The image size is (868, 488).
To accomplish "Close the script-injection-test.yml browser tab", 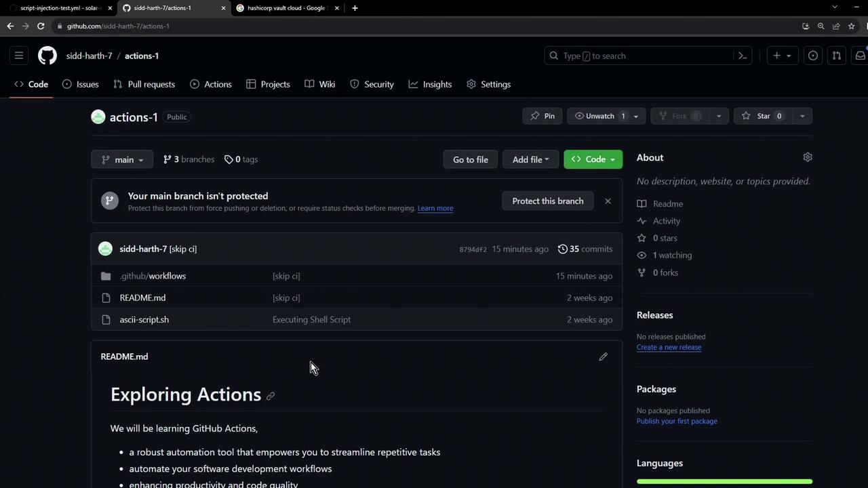I will pyautogui.click(x=110, y=8).
